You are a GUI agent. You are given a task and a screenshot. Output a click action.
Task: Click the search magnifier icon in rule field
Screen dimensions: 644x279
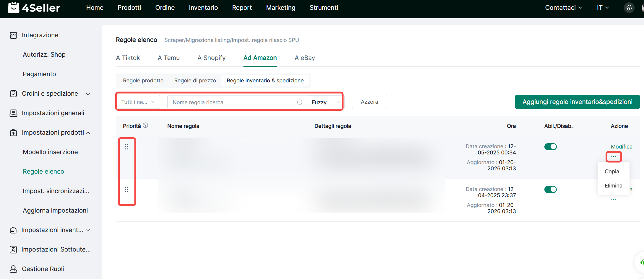300,102
